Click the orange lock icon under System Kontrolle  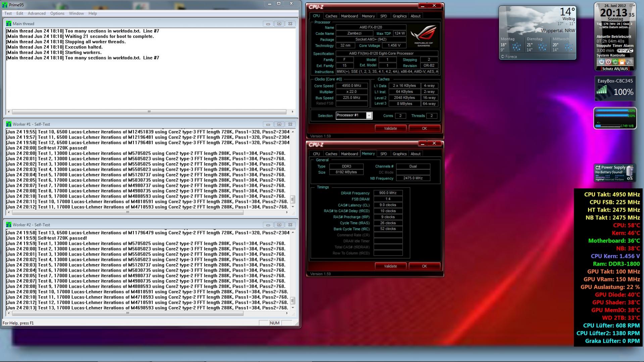(622, 62)
